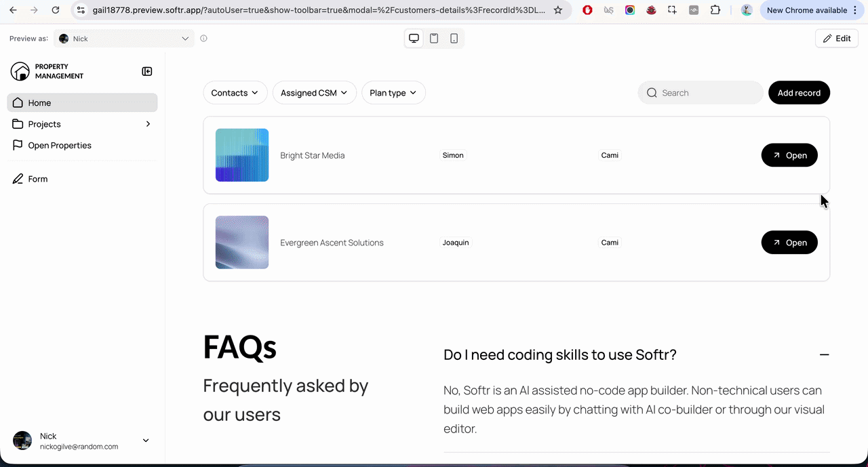Click the Joaquin contact tag
Screen dimensions: 868x467
click(x=456, y=243)
